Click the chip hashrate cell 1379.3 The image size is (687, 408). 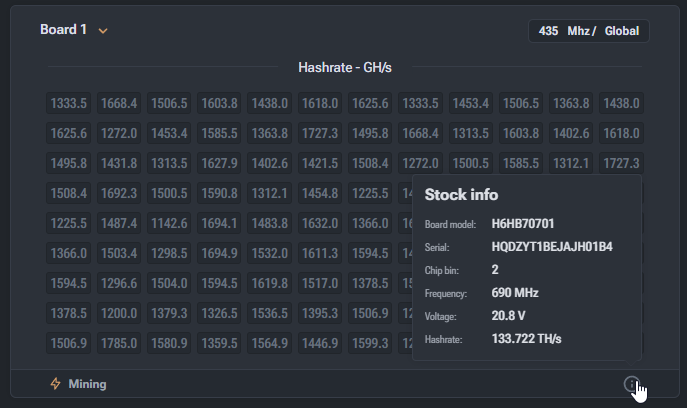click(169, 313)
